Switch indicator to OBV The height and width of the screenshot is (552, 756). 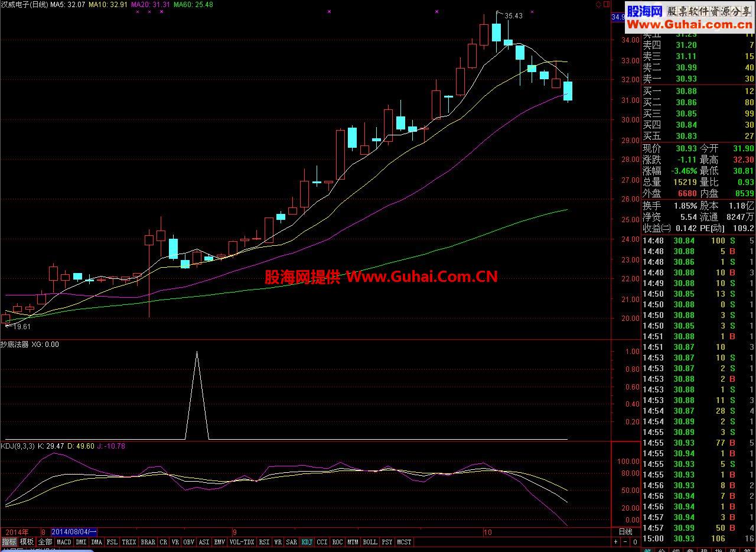pyautogui.click(x=189, y=541)
